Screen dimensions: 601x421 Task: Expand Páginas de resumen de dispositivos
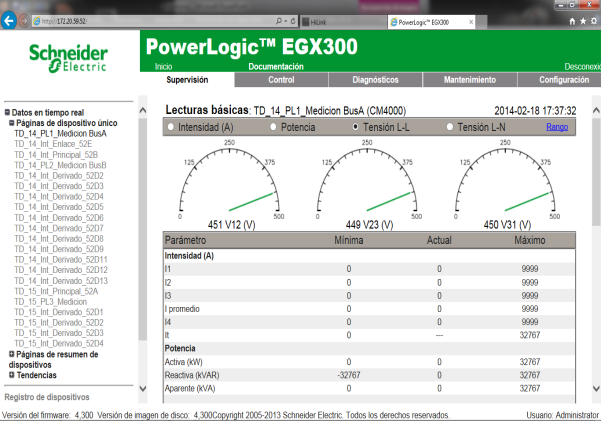coord(12,354)
